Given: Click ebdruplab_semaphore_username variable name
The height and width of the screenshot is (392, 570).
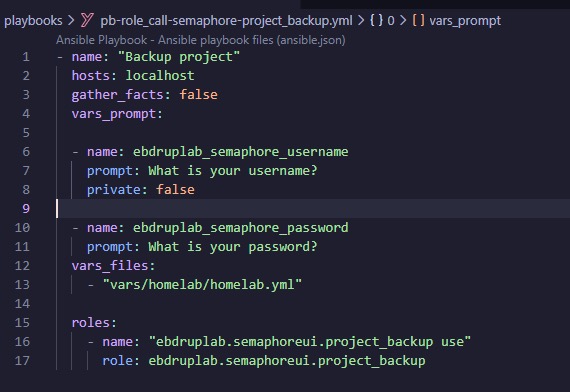Looking at the screenshot, I should coord(240,152).
